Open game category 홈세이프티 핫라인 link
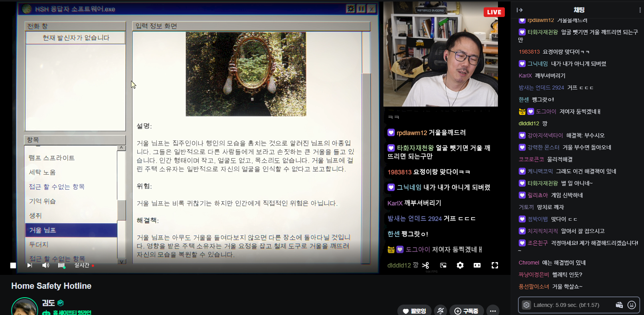Image resolution: width=644 pixels, height=315 pixels. [72, 312]
